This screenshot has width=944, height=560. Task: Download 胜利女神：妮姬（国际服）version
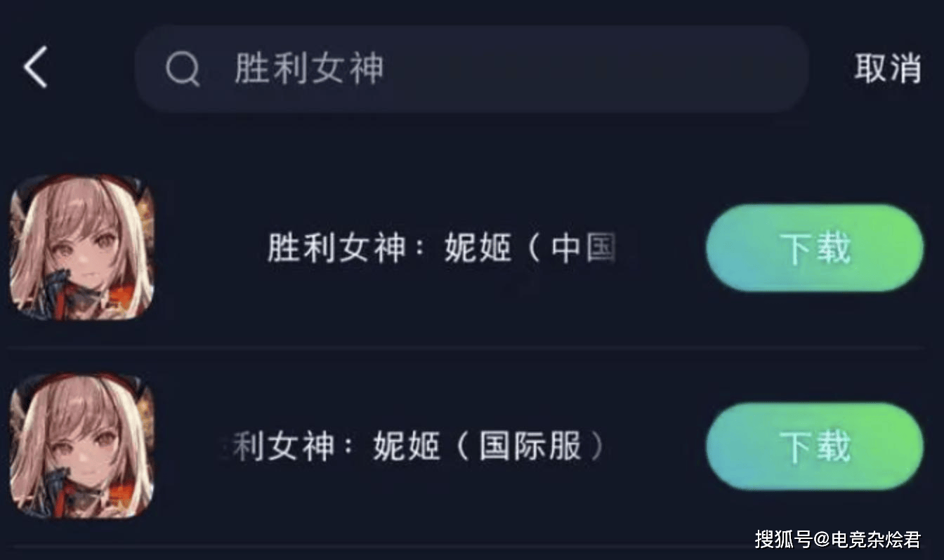coord(815,446)
